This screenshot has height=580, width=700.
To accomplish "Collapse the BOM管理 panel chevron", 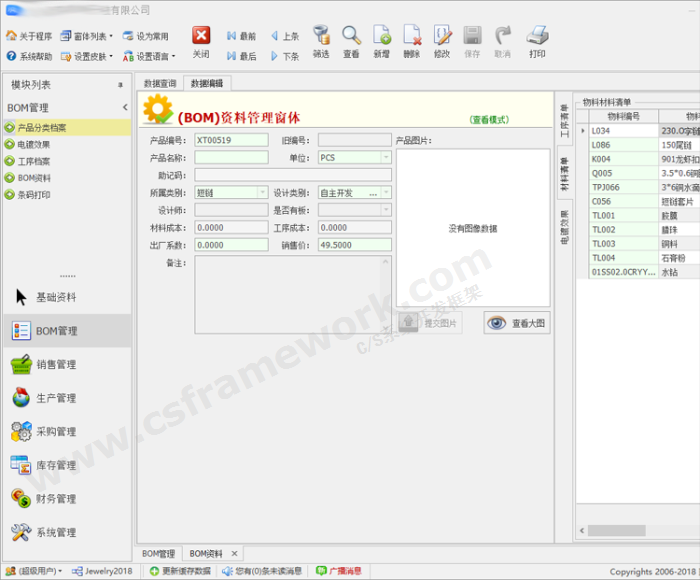I will [x=125, y=107].
